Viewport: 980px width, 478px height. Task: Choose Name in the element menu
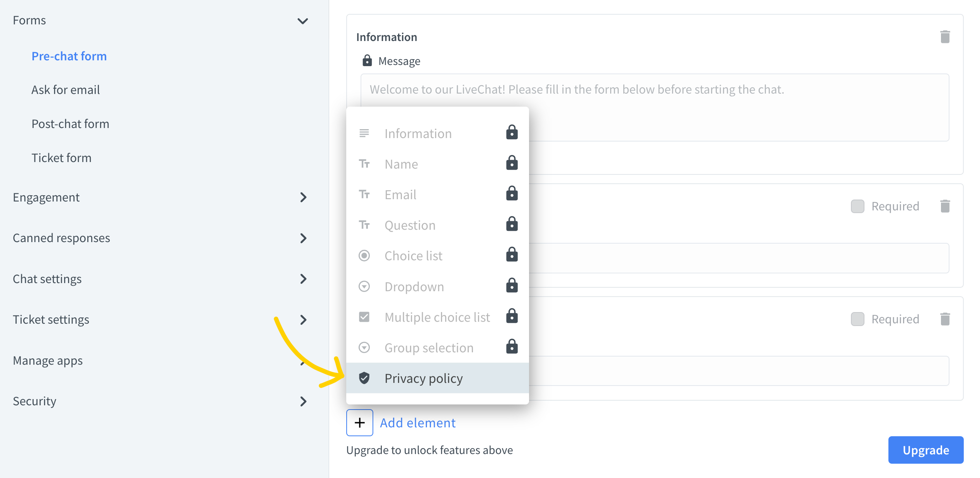coord(437,164)
